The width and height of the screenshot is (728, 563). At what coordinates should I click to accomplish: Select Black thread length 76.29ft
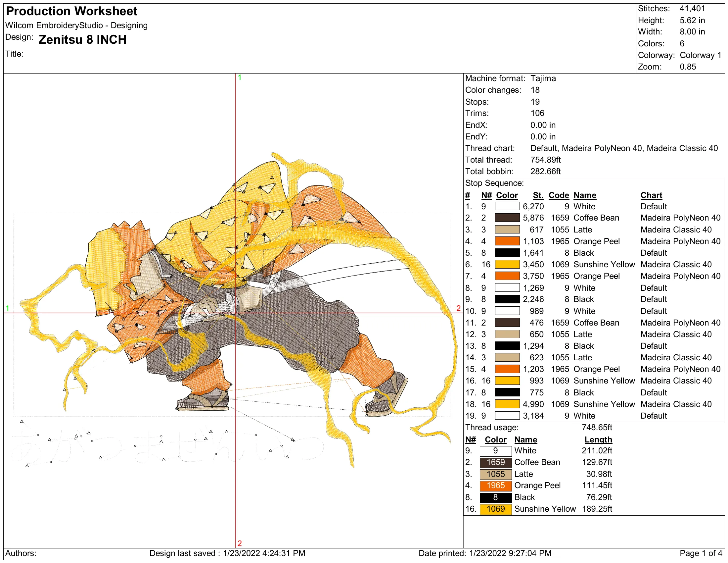(599, 497)
